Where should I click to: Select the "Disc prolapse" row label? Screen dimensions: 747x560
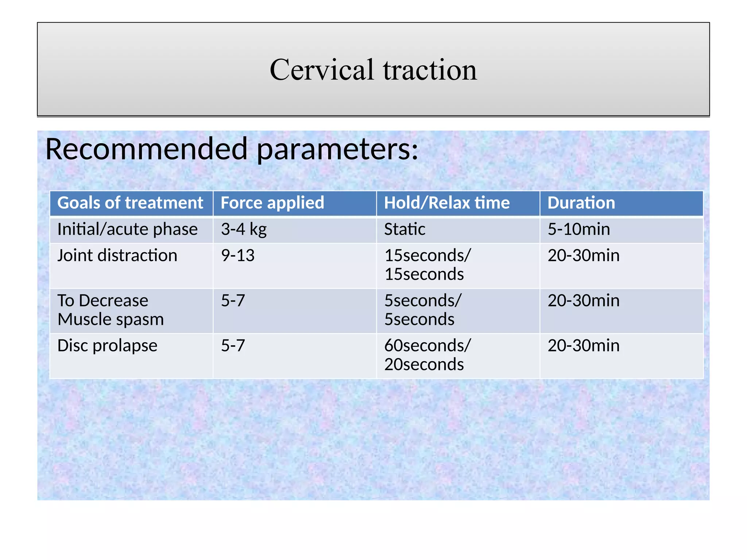click(107, 346)
